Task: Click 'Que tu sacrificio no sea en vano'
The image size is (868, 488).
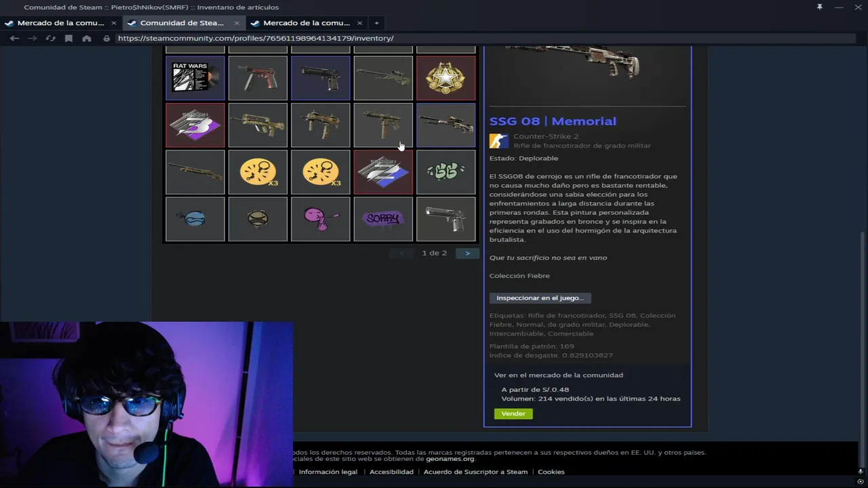Action: point(548,258)
